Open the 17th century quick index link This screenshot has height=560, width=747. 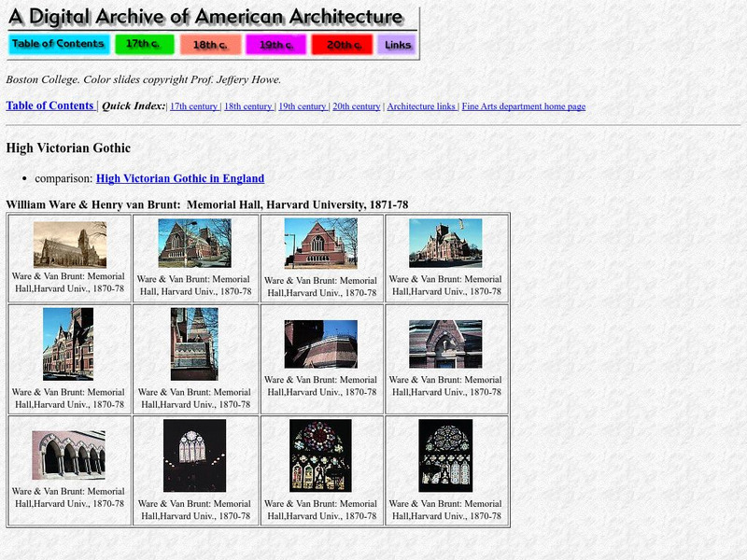pos(193,106)
